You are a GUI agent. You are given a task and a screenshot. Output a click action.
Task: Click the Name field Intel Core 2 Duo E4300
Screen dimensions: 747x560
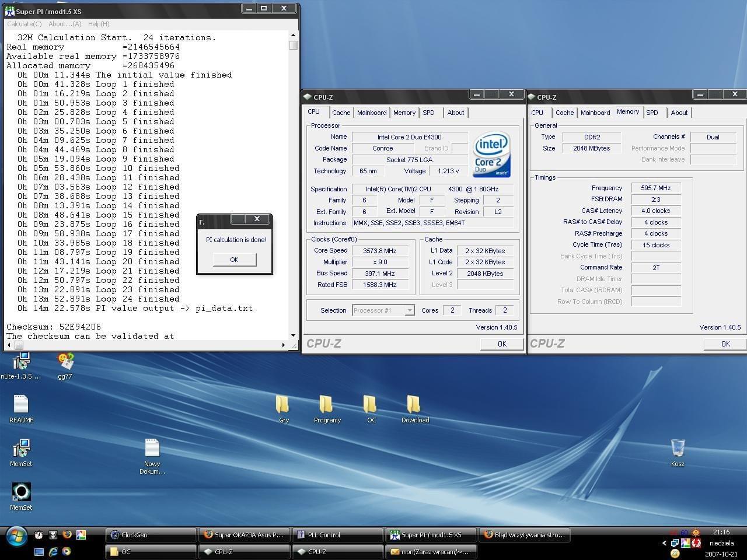click(409, 137)
